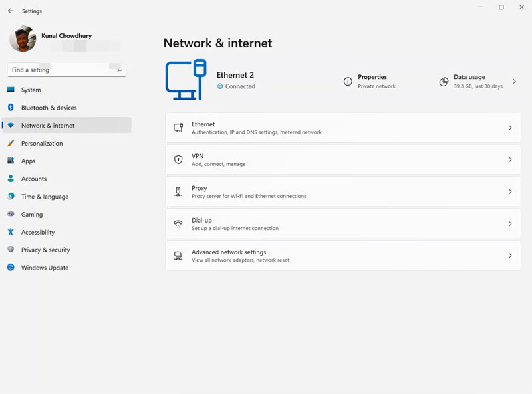Click the Properties info circle icon
Image resolution: width=532 pixels, height=394 pixels.
(x=348, y=81)
